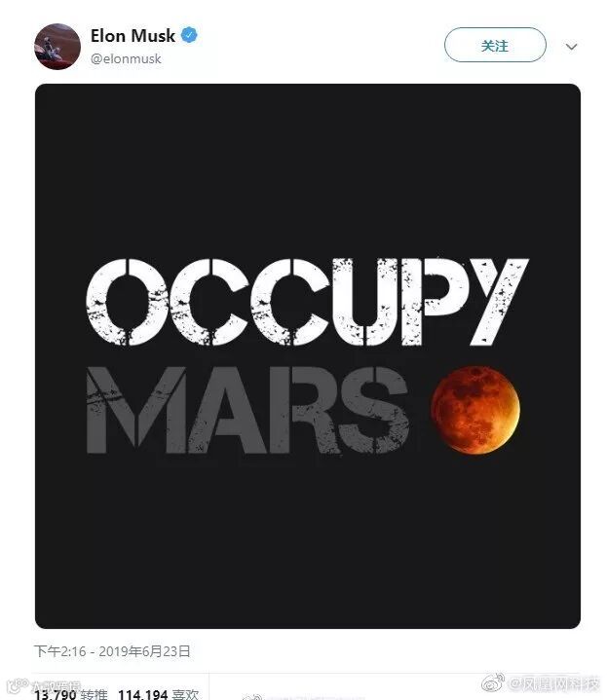Click the watermark text beside the bottom-left logo
This screenshot has height=700, width=607.
click(57, 686)
